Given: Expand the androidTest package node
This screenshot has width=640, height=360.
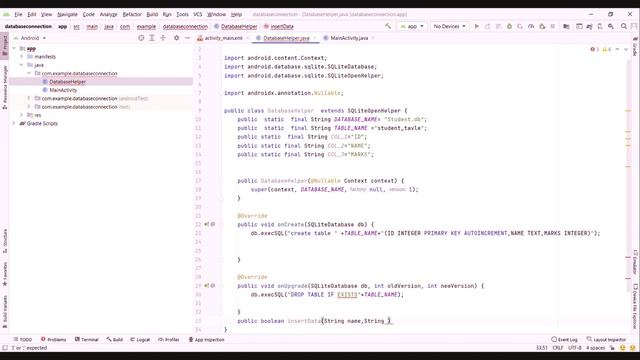Looking at the screenshot, I should (29, 98).
